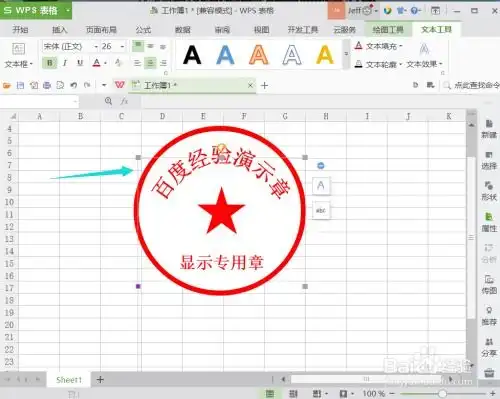The width and height of the screenshot is (500, 399).
Task: Switch to 绘图工具 tab
Action: coord(388,30)
